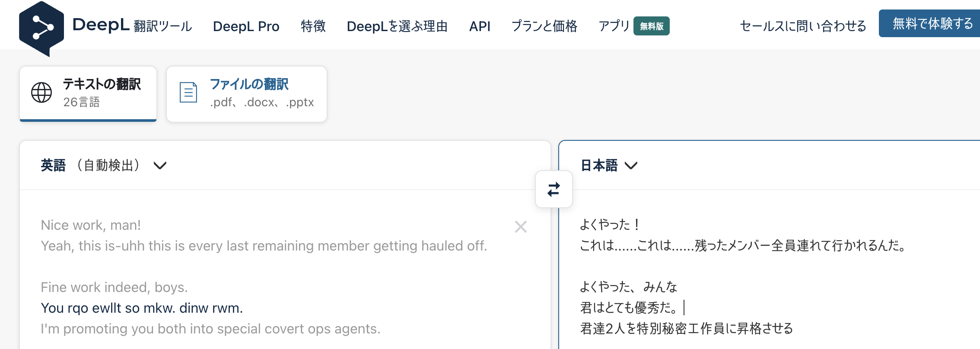Click translated line starting これは......これは
The image size is (980, 349).
pos(743,246)
